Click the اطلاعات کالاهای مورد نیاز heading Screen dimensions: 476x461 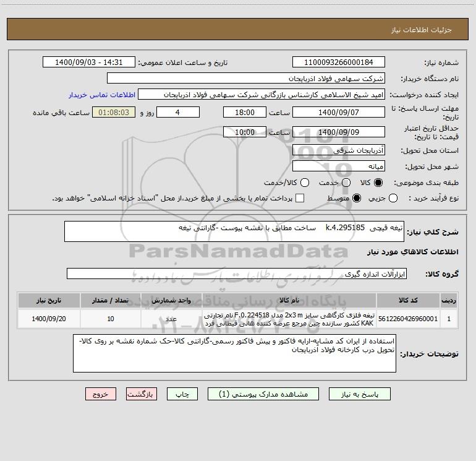point(413,252)
